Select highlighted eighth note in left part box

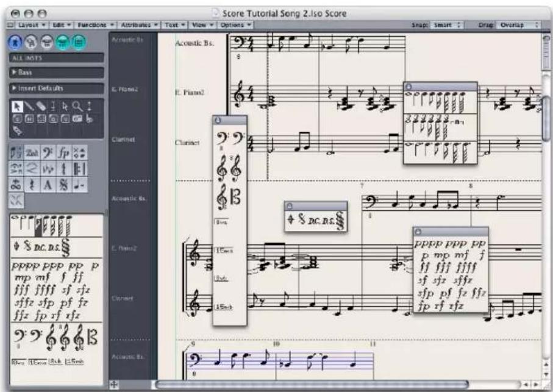[38, 226]
